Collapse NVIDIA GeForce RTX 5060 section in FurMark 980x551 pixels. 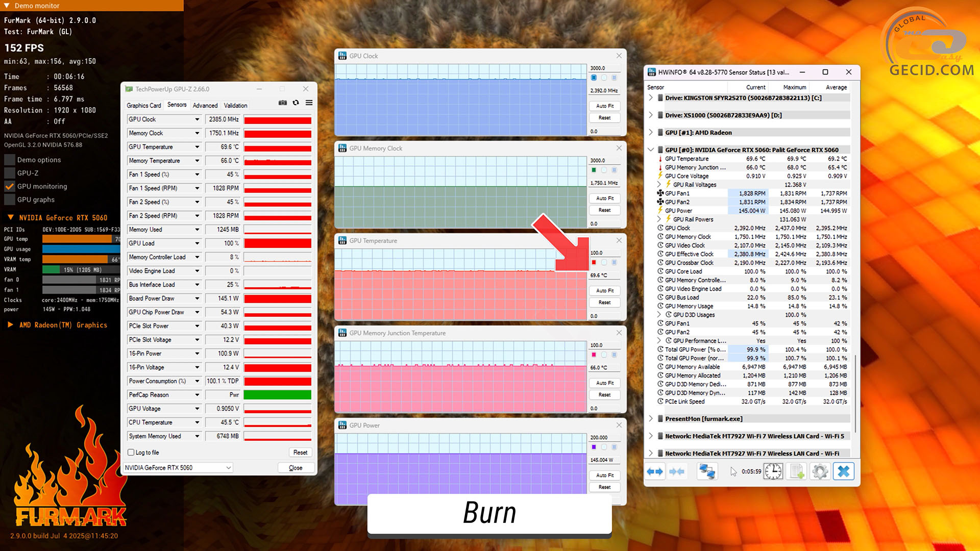10,217
